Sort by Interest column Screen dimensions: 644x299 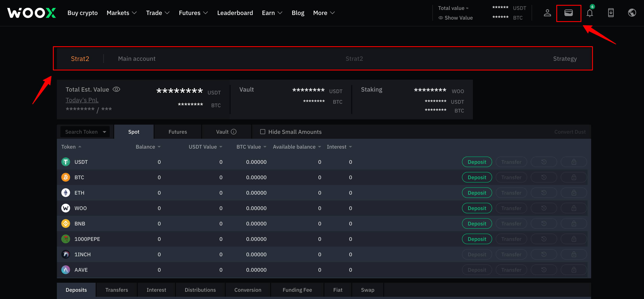coord(339,147)
